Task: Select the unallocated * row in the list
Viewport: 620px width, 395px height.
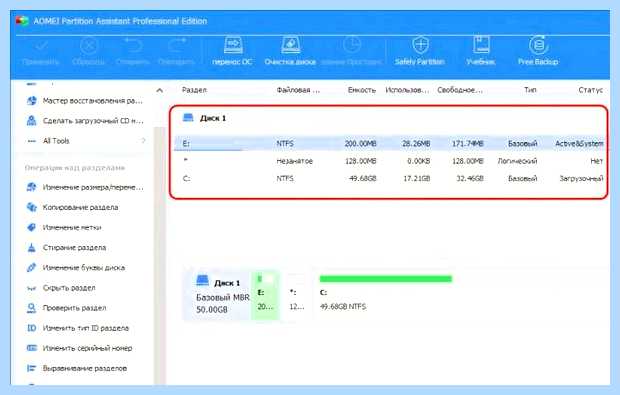Action: tap(389, 161)
